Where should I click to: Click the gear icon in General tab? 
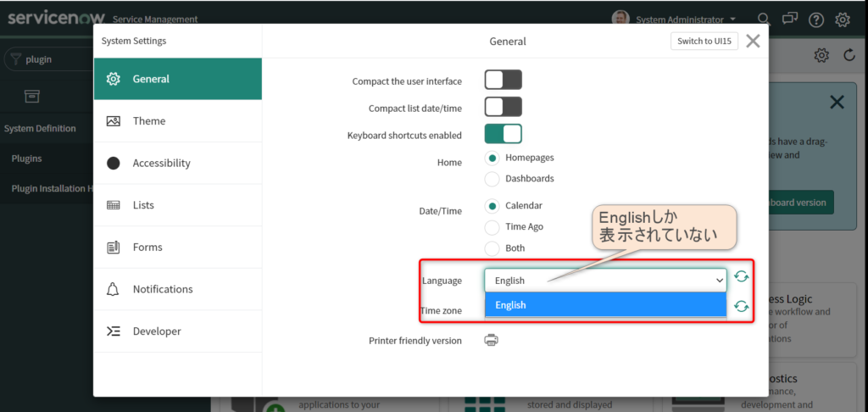click(x=113, y=79)
